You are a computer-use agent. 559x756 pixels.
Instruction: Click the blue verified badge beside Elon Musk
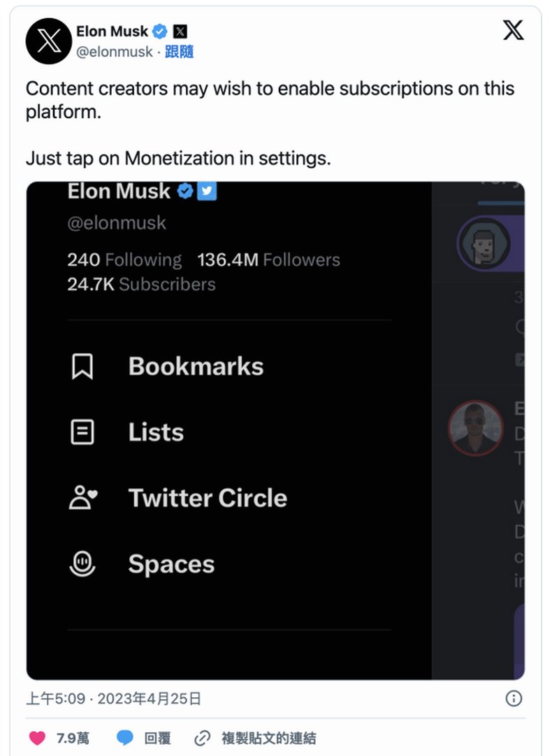tap(160, 31)
